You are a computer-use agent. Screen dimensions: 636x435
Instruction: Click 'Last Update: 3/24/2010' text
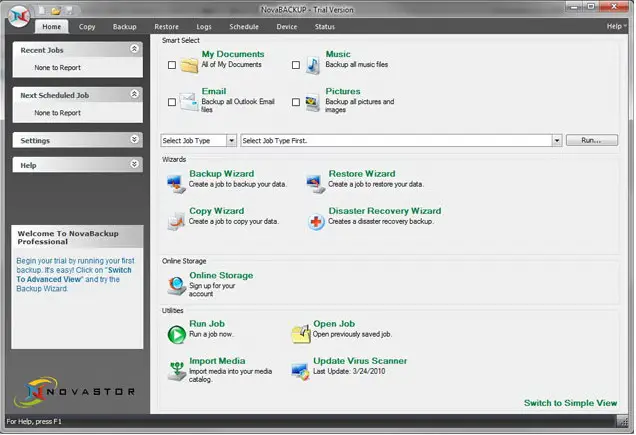(x=349, y=371)
